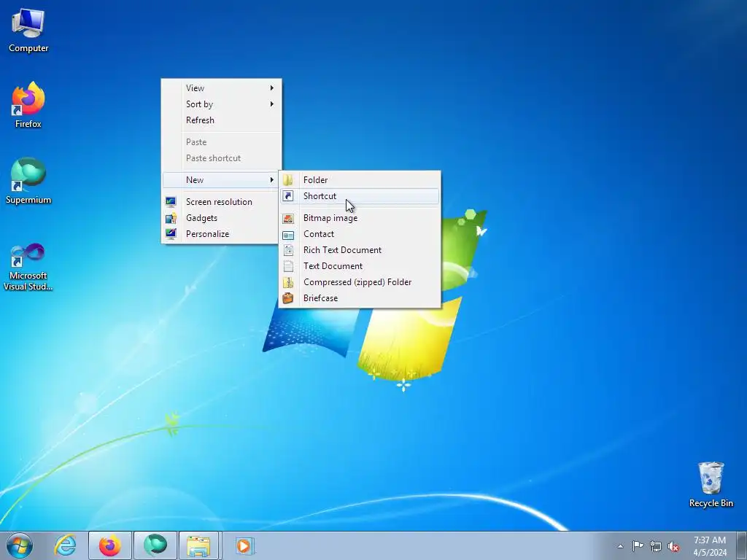Image resolution: width=747 pixels, height=560 pixels.
Task: Select the Supermium desktop shortcut
Action: (x=28, y=181)
